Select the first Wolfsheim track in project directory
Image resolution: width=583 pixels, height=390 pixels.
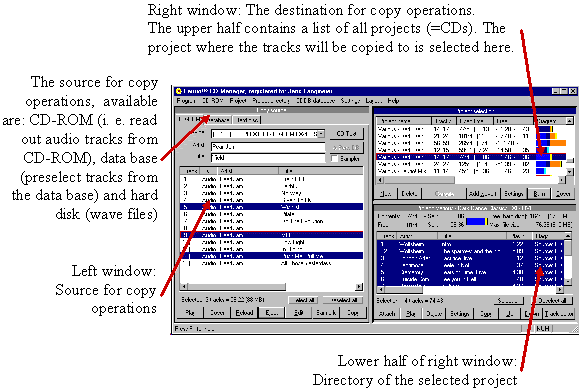(471, 244)
